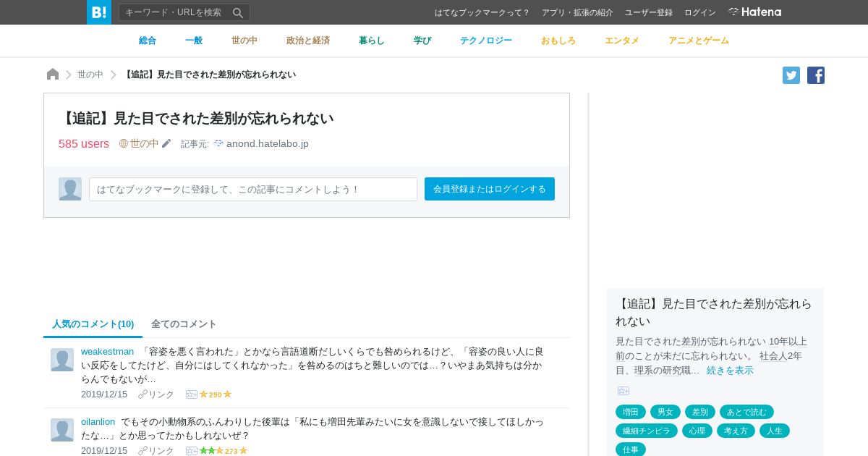Click the リンク permalink on oilanlion's comment
The image size is (868, 456).
pyautogui.click(x=156, y=450)
